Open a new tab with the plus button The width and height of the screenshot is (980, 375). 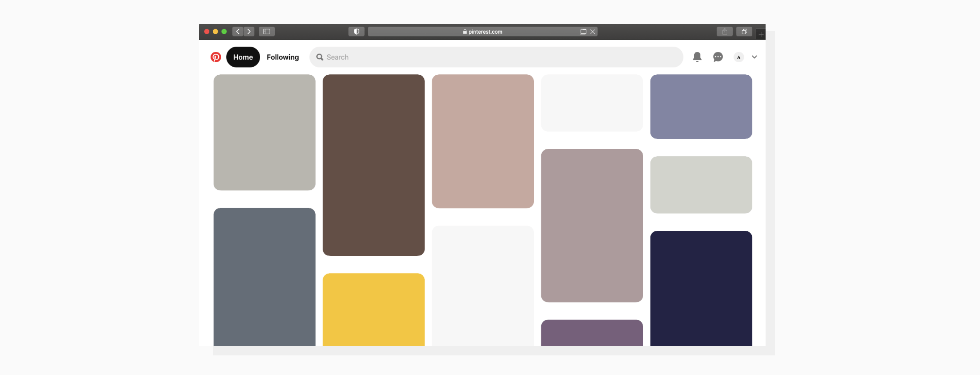760,33
